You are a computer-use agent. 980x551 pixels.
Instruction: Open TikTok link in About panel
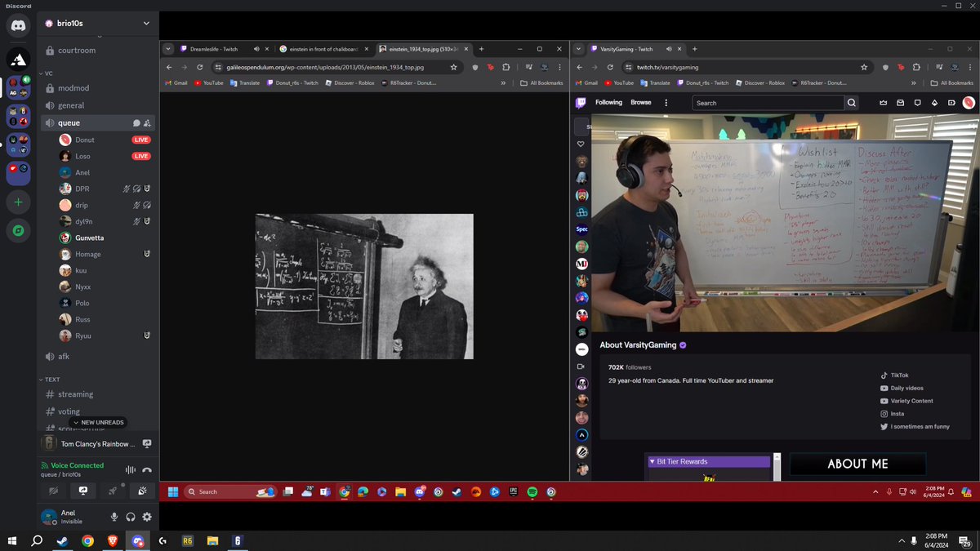click(x=894, y=375)
